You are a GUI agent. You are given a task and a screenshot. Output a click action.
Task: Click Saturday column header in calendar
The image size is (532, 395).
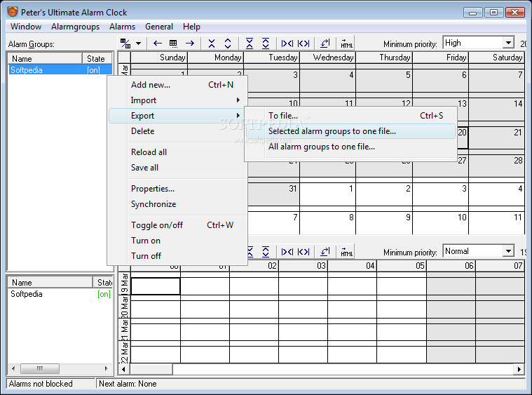click(x=496, y=58)
